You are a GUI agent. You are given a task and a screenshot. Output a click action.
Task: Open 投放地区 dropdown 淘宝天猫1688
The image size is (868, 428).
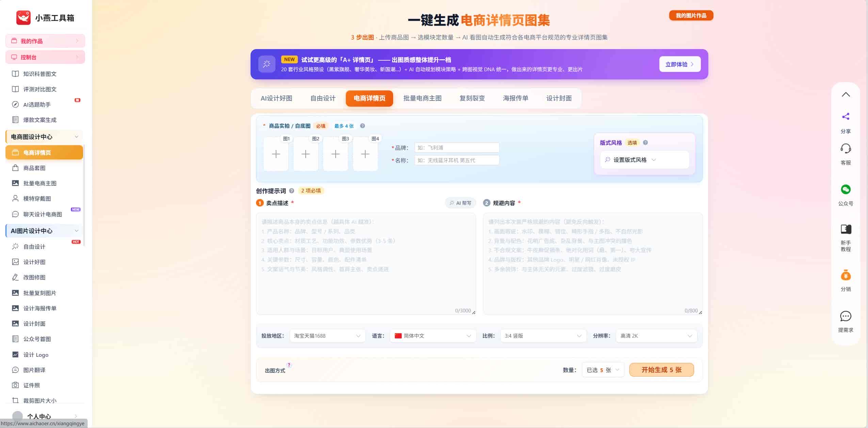tap(327, 336)
